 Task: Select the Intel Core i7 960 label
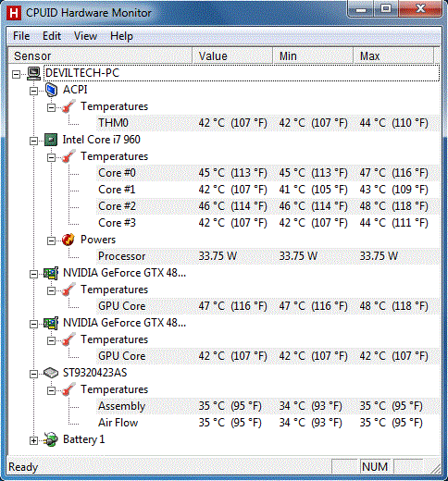(x=101, y=140)
